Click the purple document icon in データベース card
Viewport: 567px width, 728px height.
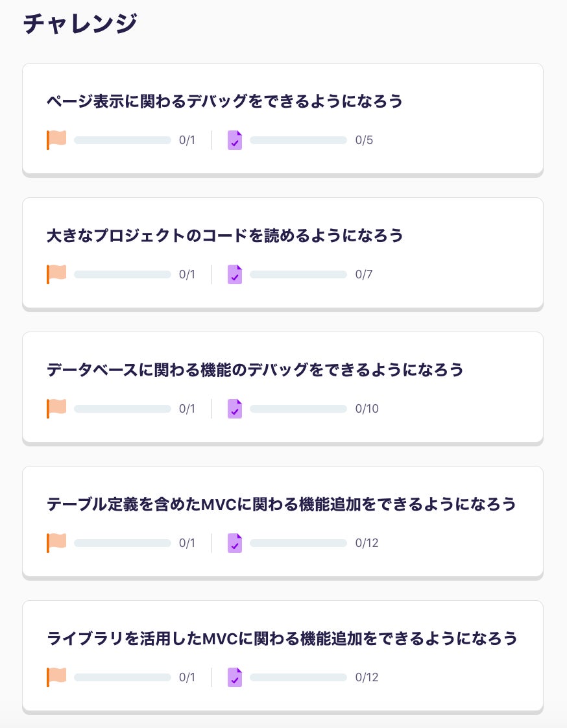(235, 409)
